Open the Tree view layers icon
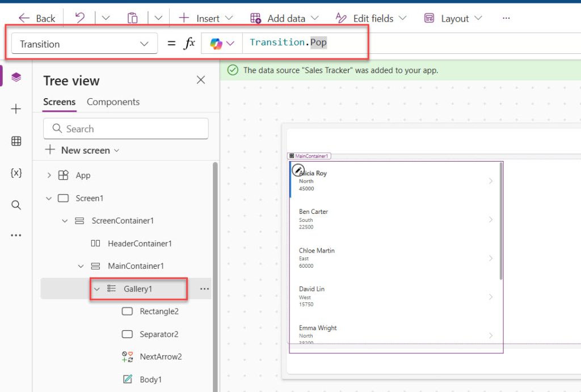Screen dimensions: 581x392 tap(16, 77)
